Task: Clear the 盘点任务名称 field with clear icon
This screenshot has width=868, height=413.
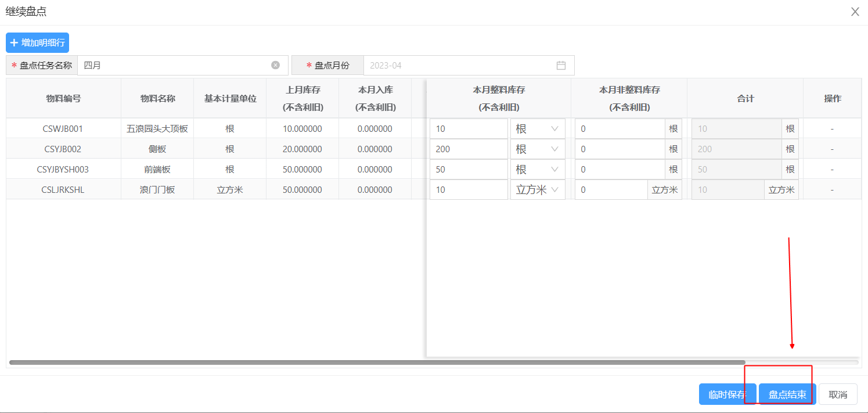Action: (275, 65)
